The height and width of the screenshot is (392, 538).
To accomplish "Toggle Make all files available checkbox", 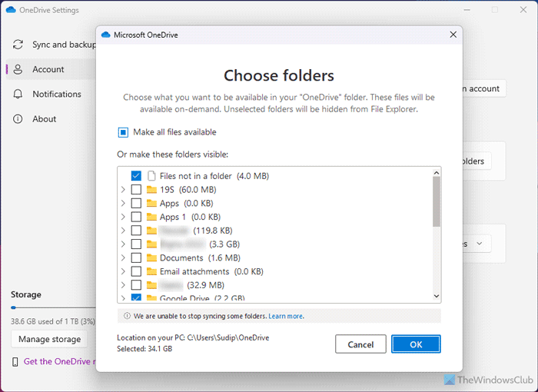I will coord(123,132).
